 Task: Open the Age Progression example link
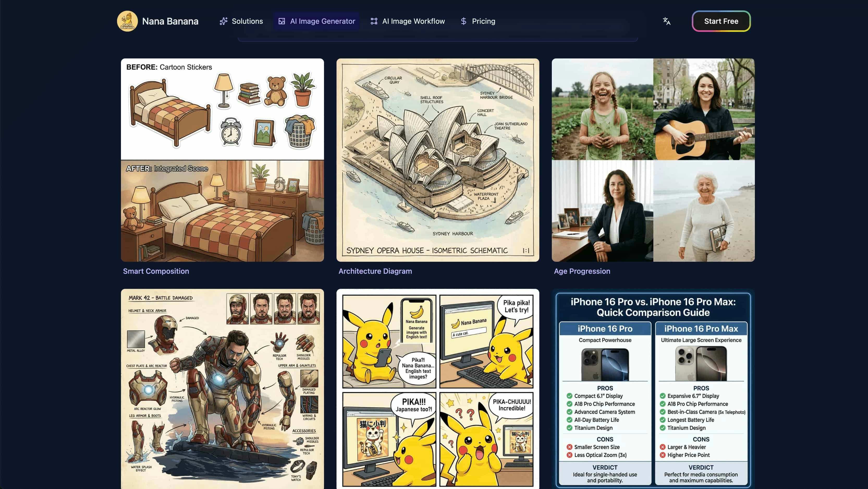point(582,271)
